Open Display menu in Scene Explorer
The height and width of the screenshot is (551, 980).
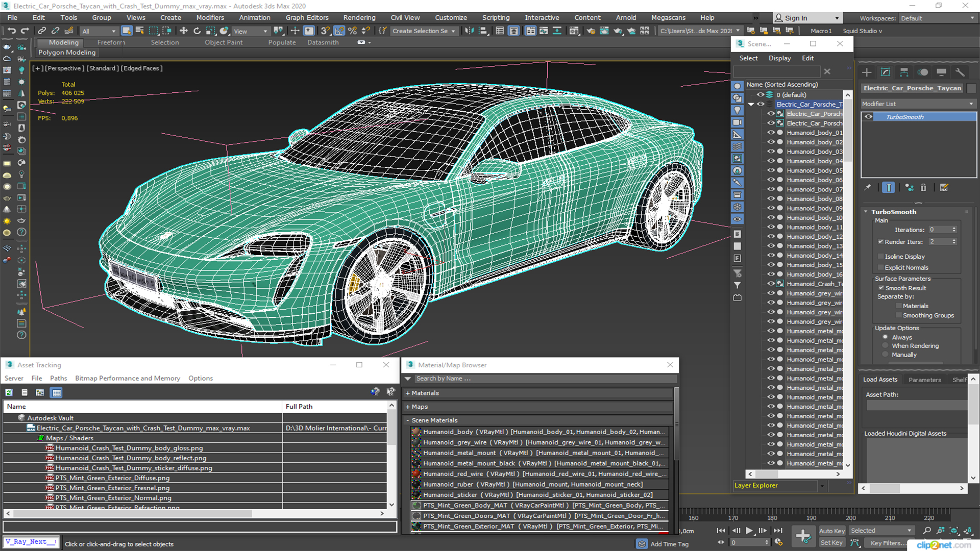[779, 58]
